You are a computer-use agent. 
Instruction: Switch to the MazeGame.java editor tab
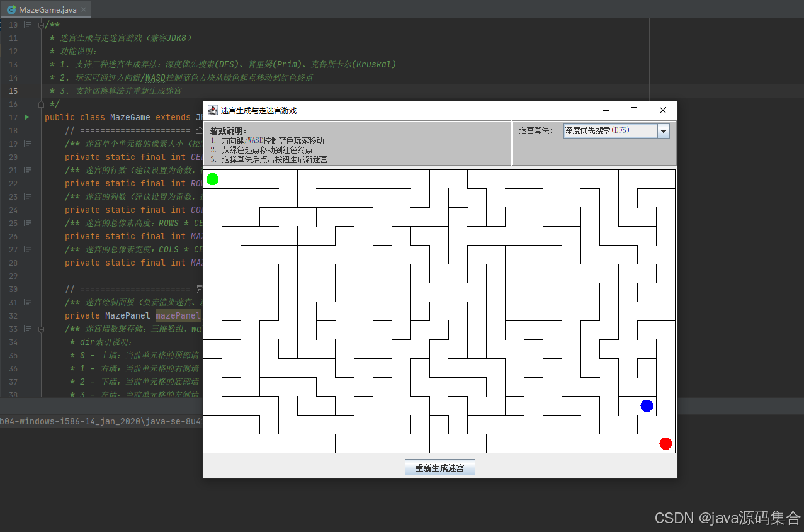pyautogui.click(x=47, y=10)
